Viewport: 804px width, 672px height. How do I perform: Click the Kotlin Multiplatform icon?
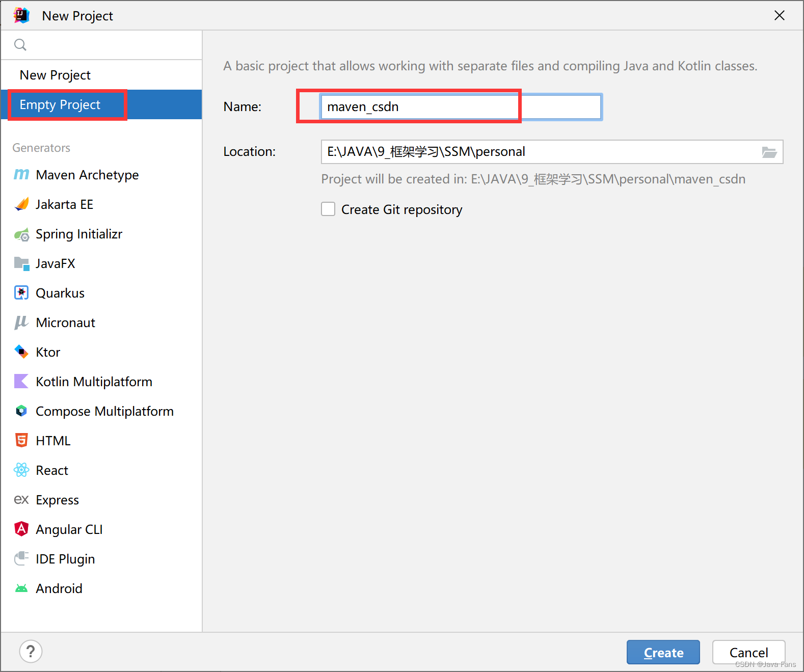[x=21, y=382]
